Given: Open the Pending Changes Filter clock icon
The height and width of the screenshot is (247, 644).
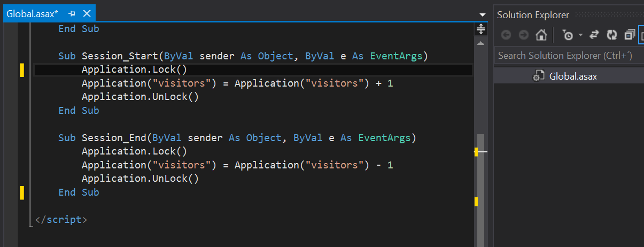Looking at the screenshot, I should pos(568,35).
